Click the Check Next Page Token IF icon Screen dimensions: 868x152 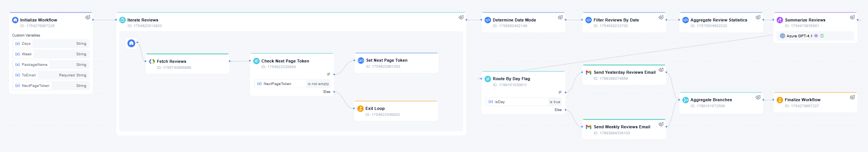(256, 61)
